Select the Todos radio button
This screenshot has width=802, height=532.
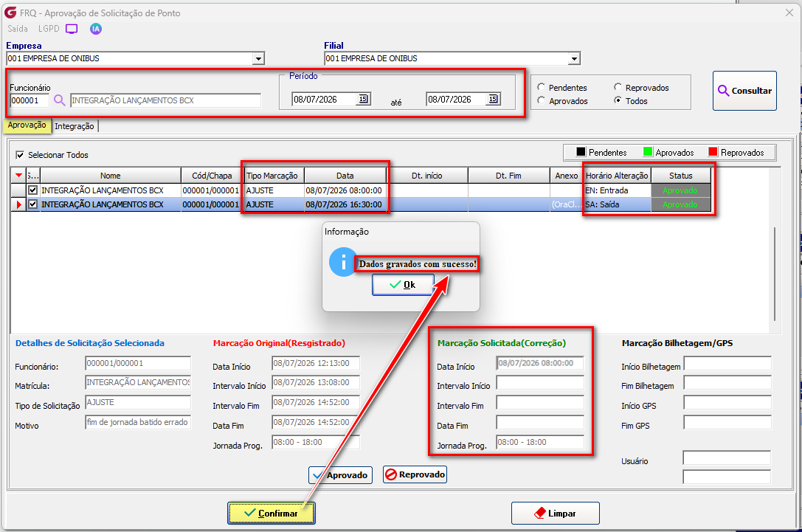coord(618,100)
